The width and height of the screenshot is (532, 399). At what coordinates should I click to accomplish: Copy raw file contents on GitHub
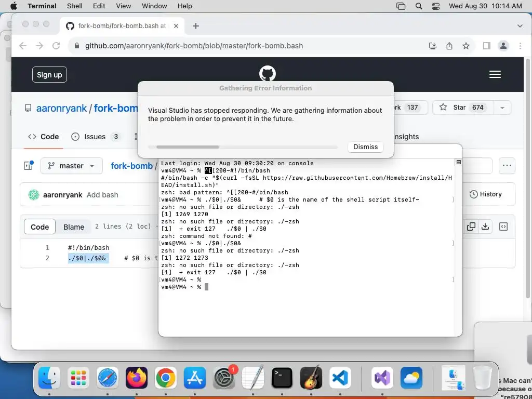click(471, 227)
